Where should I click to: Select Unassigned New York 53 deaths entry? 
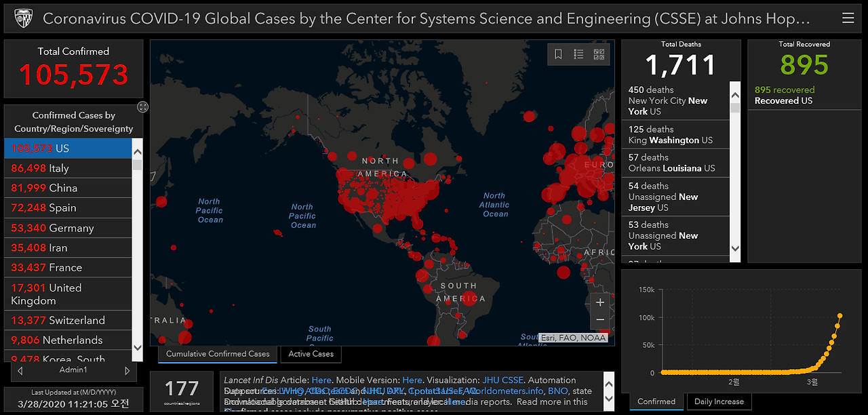tap(675, 235)
